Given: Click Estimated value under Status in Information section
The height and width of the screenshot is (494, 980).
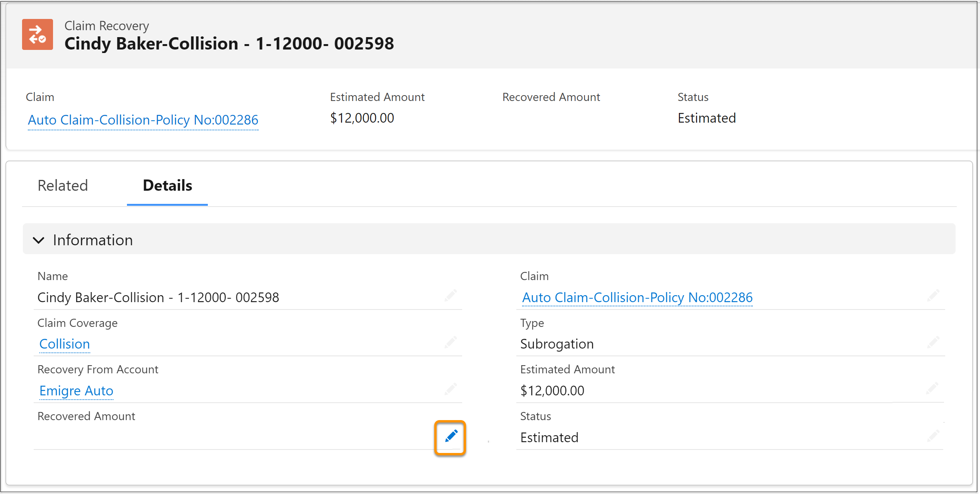Looking at the screenshot, I should pyautogui.click(x=549, y=438).
